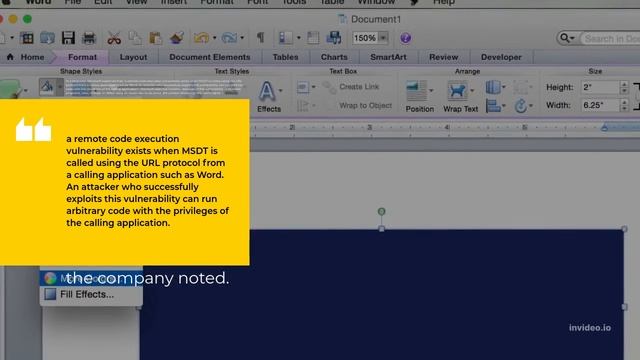Paste from clipboard icon
Screen dimensions: 640x360
[156, 38]
